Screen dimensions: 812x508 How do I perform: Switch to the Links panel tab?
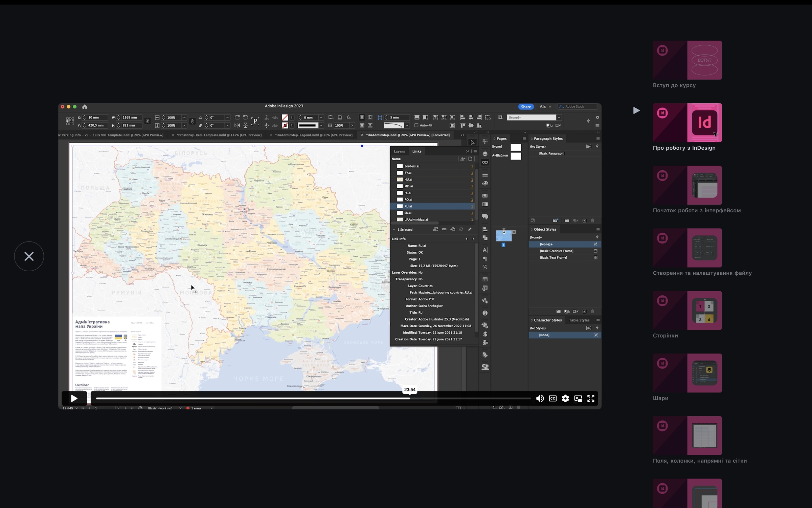[417, 151]
